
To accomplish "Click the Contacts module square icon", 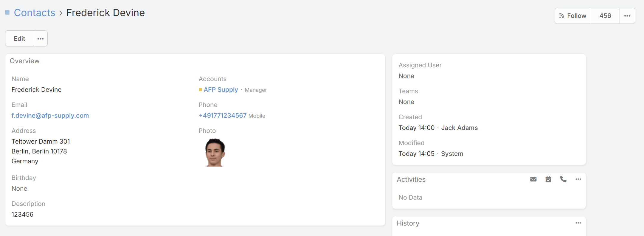I will click(x=7, y=13).
